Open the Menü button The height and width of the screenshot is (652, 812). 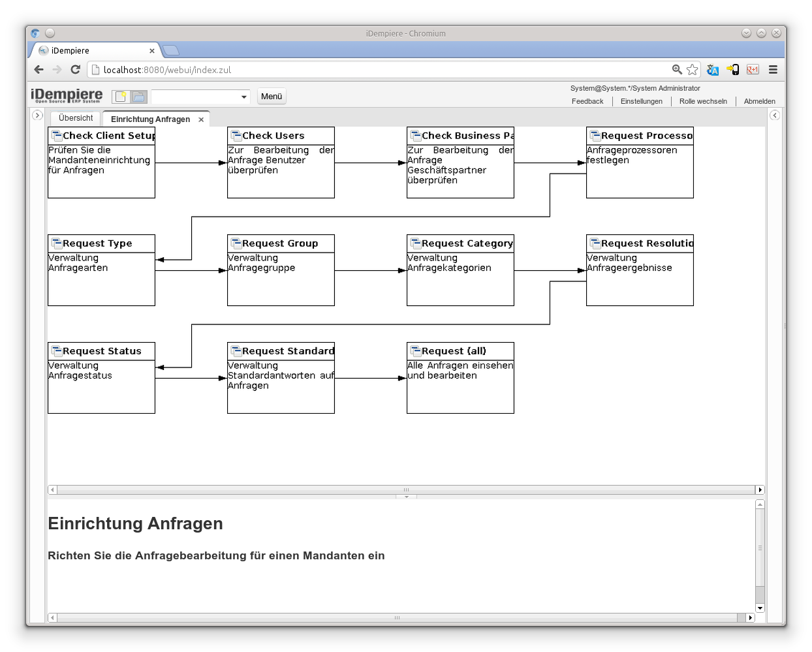coord(271,96)
